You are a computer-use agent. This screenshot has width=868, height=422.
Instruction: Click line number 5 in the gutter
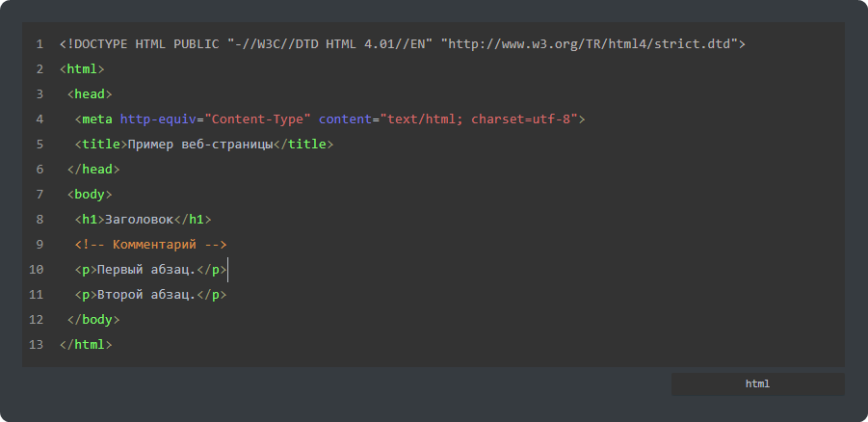[x=39, y=144]
